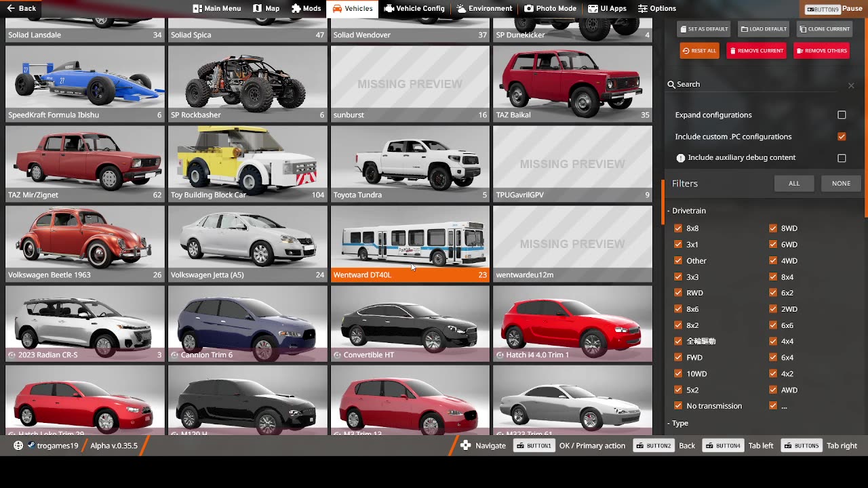Select the Toyota Tundra vehicle
This screenshot has width=868, height=488.
click(x=410, y=163)
